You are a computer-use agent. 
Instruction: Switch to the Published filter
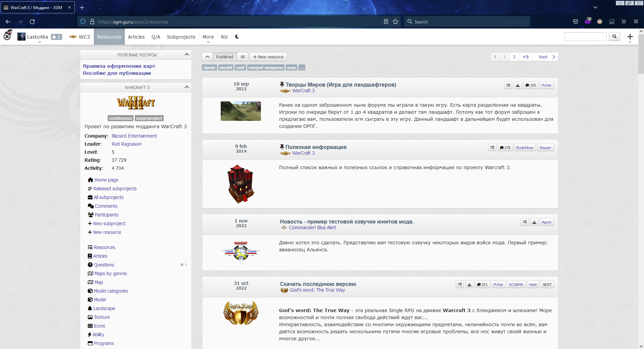pos(225,57)
